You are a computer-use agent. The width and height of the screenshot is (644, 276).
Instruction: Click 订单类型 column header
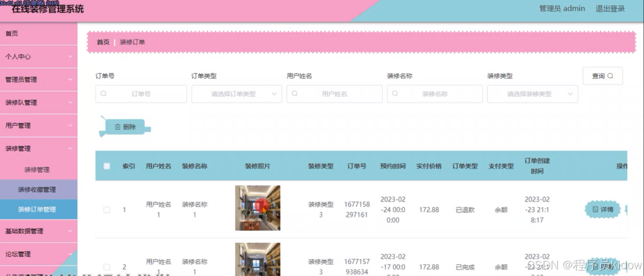(465, 166)
